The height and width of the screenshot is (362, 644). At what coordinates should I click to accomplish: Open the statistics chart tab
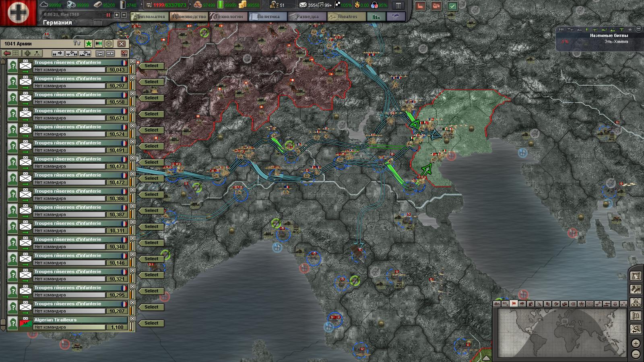[x=376, y=16]
